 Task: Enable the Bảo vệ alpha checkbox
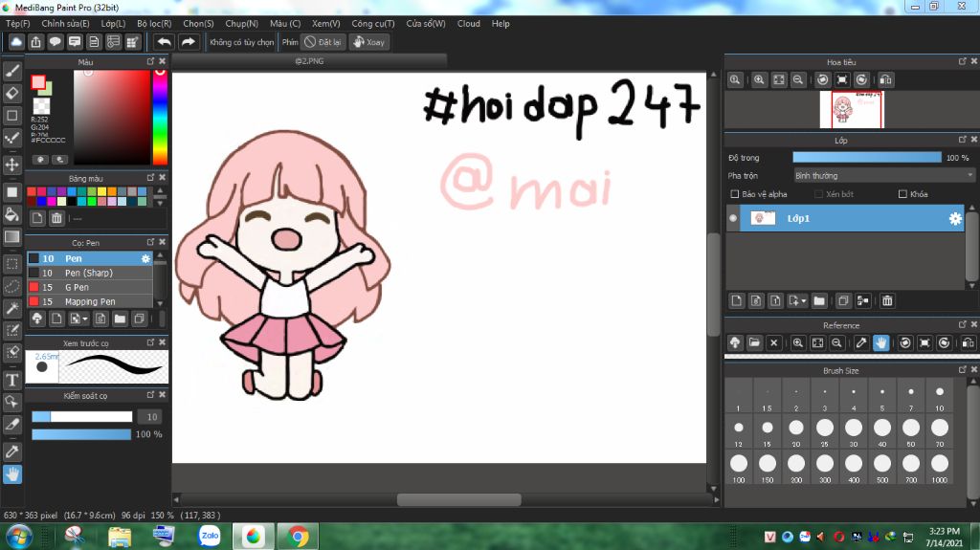[735, 194]
